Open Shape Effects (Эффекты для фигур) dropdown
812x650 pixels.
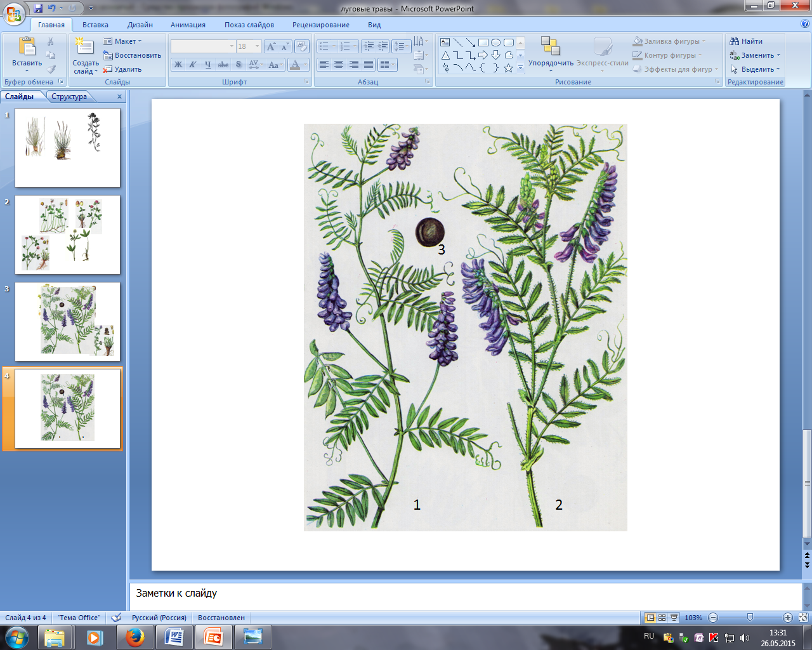pyautogui.click(x=676, y=69)
